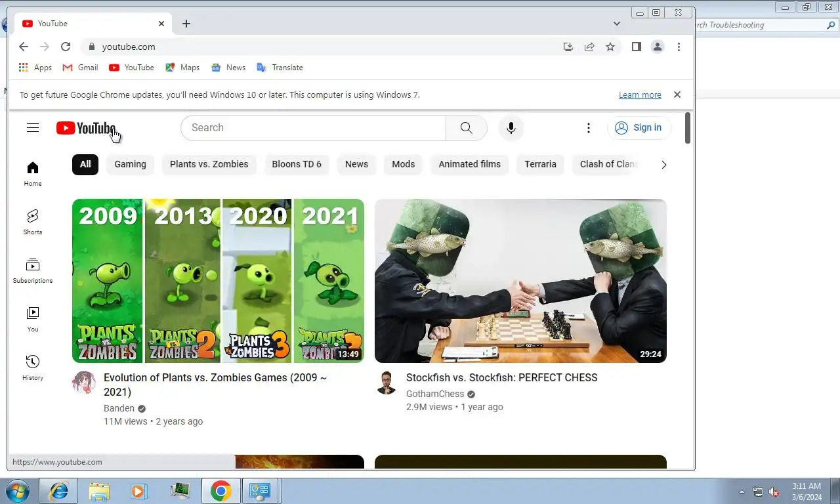Open Shorts in sidebar
Image resolution: width=840 pixels, height=504 pixels.
33,222
